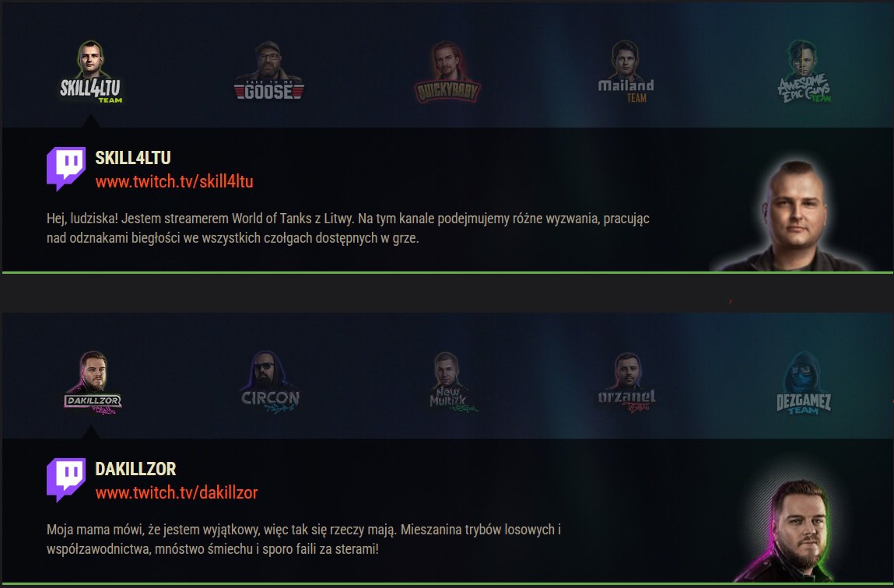Click the Twitch icon beside SKILL4LTU

[66, 169]
